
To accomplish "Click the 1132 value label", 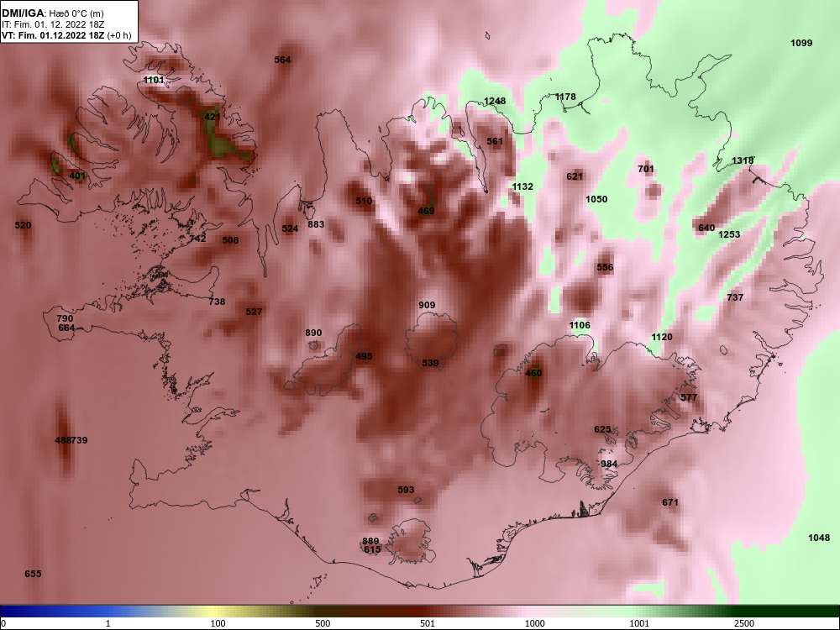I will [x=522, y=186].
